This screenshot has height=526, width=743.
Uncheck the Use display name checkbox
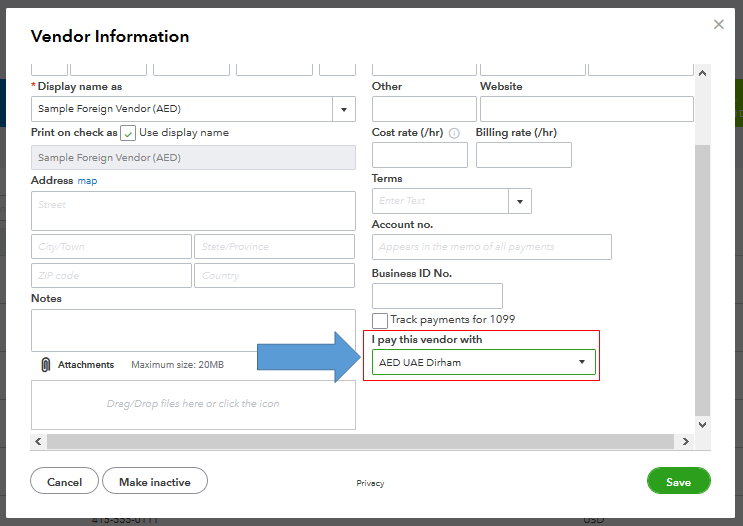pyautogui.click(x=128, y=133)
